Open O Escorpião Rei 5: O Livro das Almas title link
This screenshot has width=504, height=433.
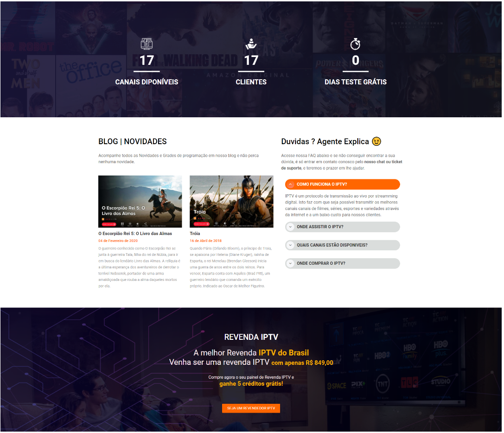click(x=135, y=234)
